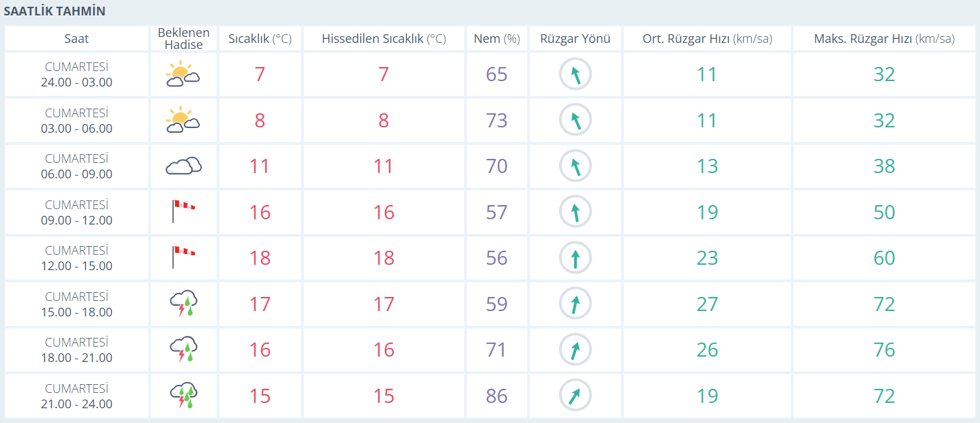This screenshot has width=980, height=423.
Task: Click the partly sunny icon for 24.00 - 03.00
Action: 182,74
